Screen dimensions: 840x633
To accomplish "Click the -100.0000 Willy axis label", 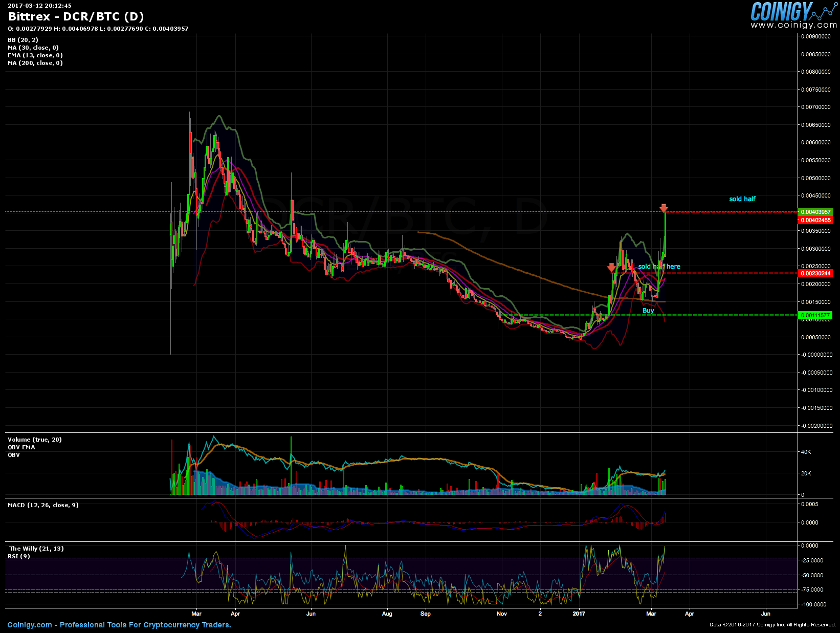I will (813, 604).
